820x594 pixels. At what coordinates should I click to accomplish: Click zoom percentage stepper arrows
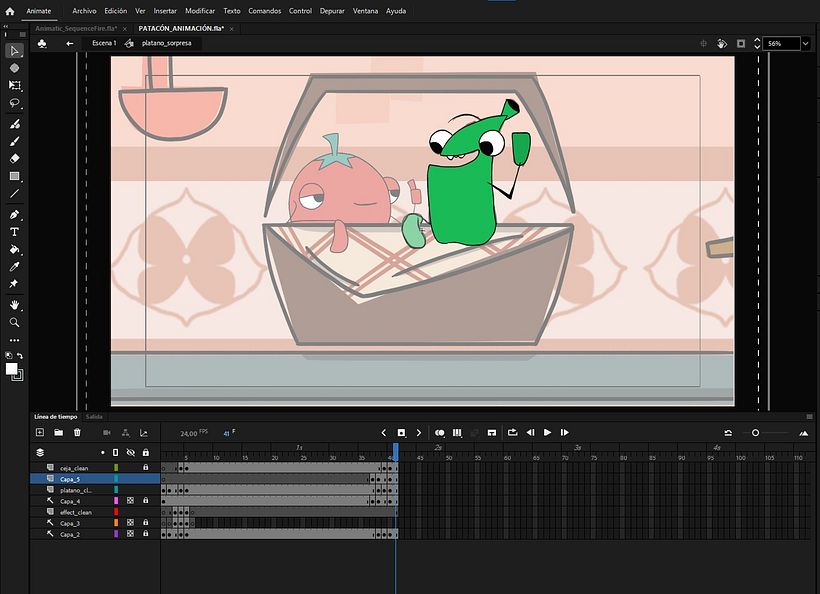click(x=757, y=43)
